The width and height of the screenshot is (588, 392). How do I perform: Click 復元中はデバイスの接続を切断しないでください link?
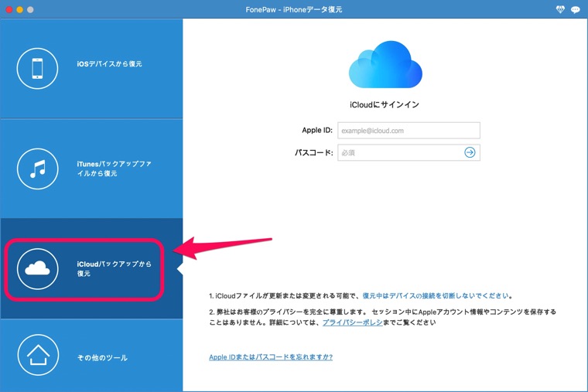pyautogui.click(x=436, y=295)
